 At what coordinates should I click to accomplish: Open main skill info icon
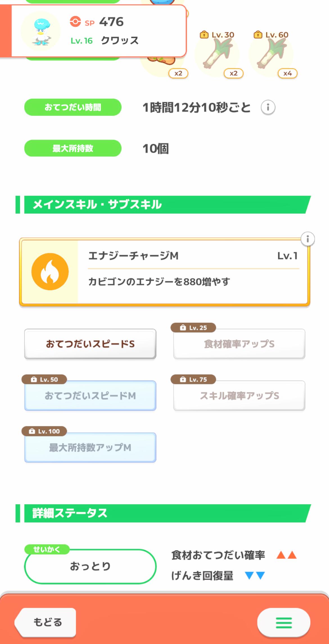click(308, 239)
